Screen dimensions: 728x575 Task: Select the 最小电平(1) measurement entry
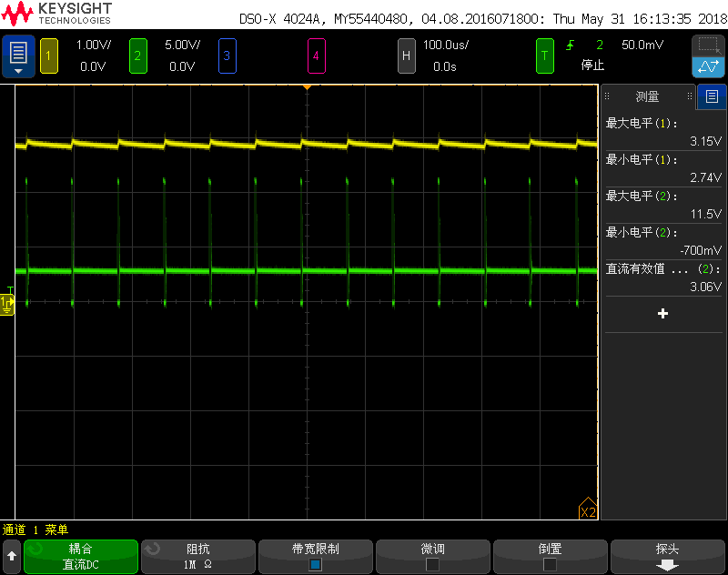pyautogui.click(x=663, y=168)
